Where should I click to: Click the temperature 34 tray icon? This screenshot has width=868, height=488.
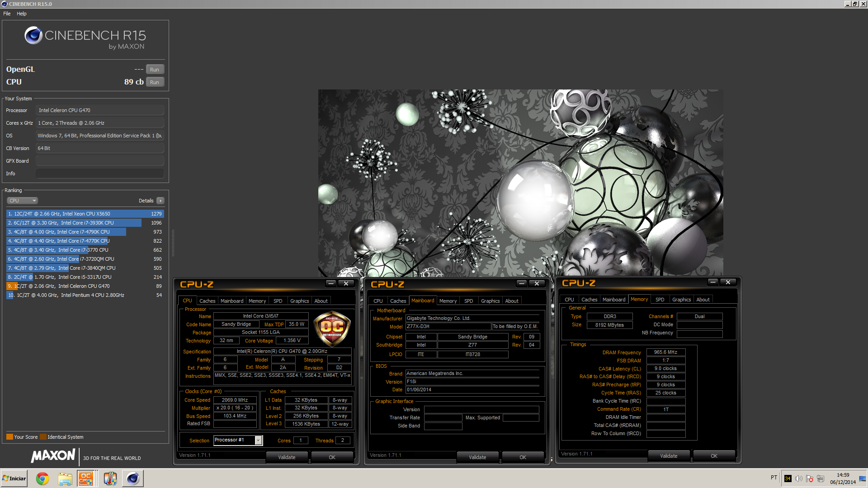tap(788, 479)
